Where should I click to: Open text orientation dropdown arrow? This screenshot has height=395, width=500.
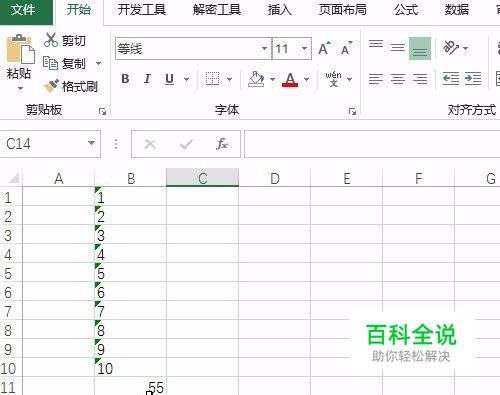[466, 49]
